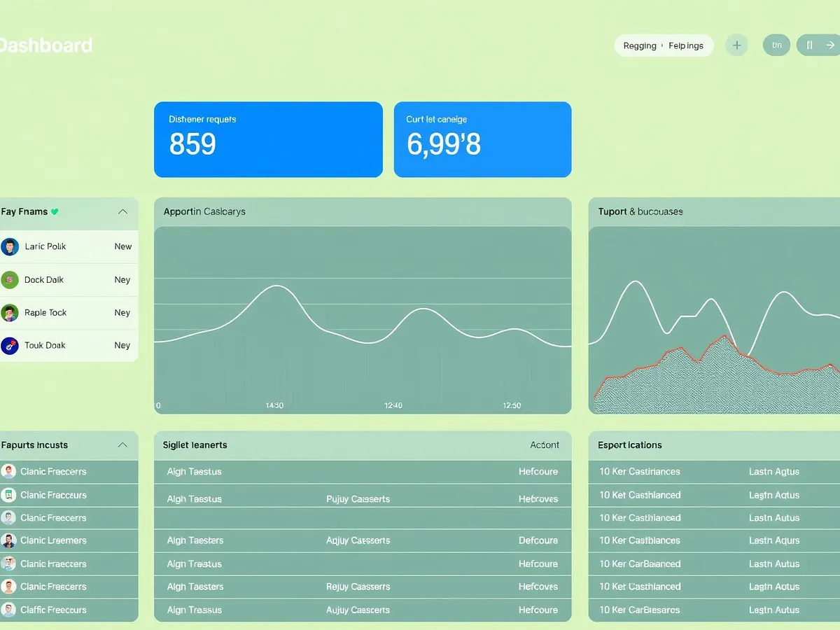The width and height of the screenshot is (840, 630).
Task: Collapse the Fay Fnams panel
Action: coord(122,211)
